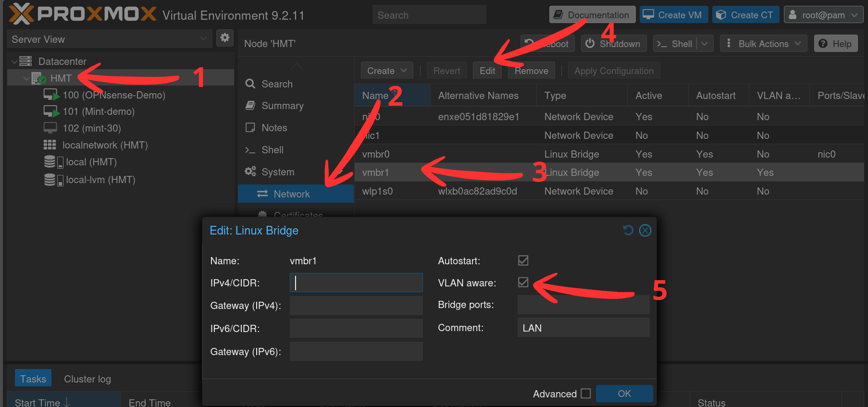Select 102 (mint-30) in the tree

91,128
